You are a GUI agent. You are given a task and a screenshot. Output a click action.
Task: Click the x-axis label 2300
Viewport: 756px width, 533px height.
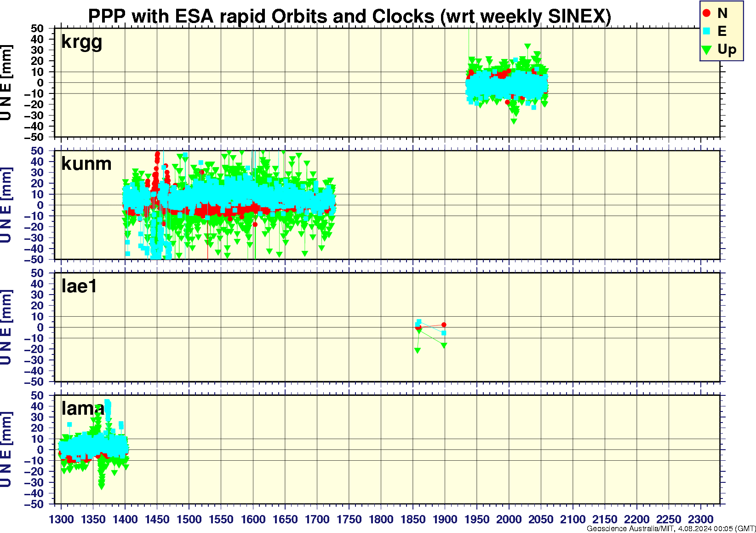coord(700,519)
